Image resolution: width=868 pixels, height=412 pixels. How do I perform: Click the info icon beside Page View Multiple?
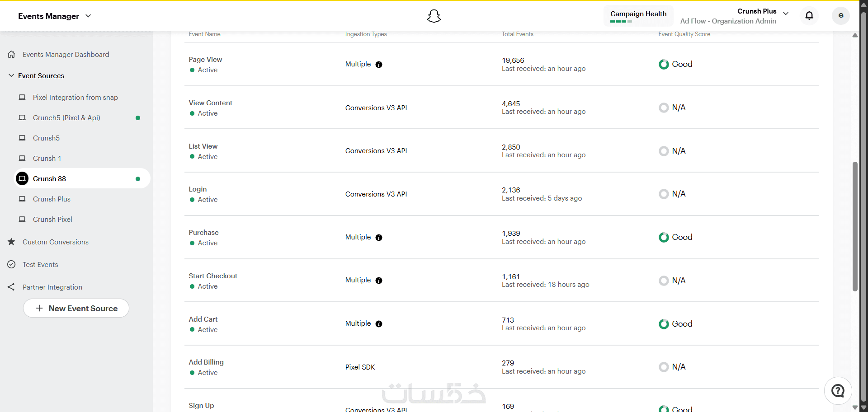[379, 65]
